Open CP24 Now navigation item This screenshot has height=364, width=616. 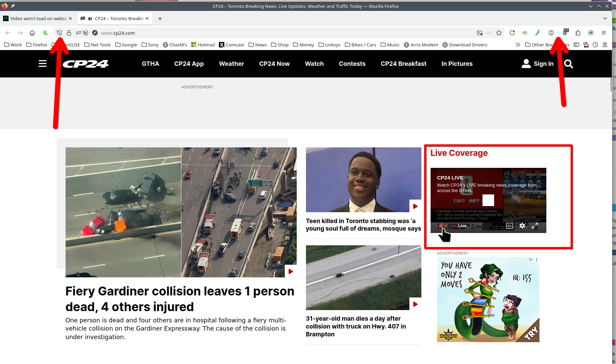[274, 64]
